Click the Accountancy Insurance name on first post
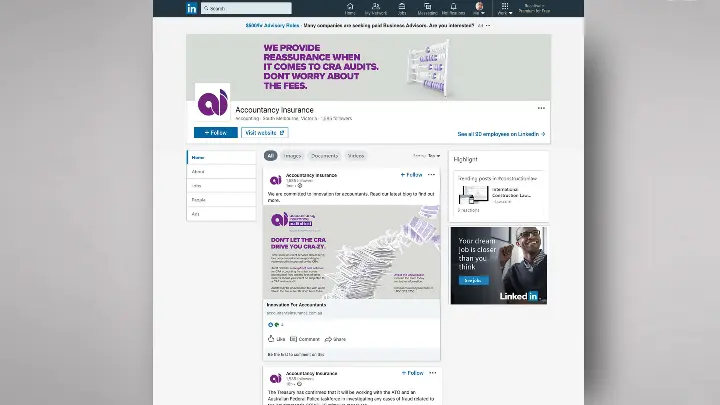Image resolution: width=720 pixels, height=405 pixels. 311,175
